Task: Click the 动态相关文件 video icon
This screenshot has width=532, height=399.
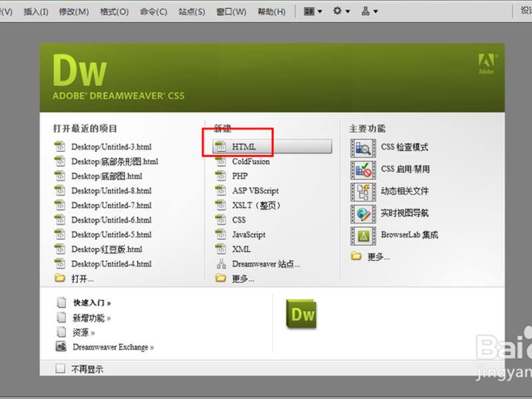Action: click(363, 192)
